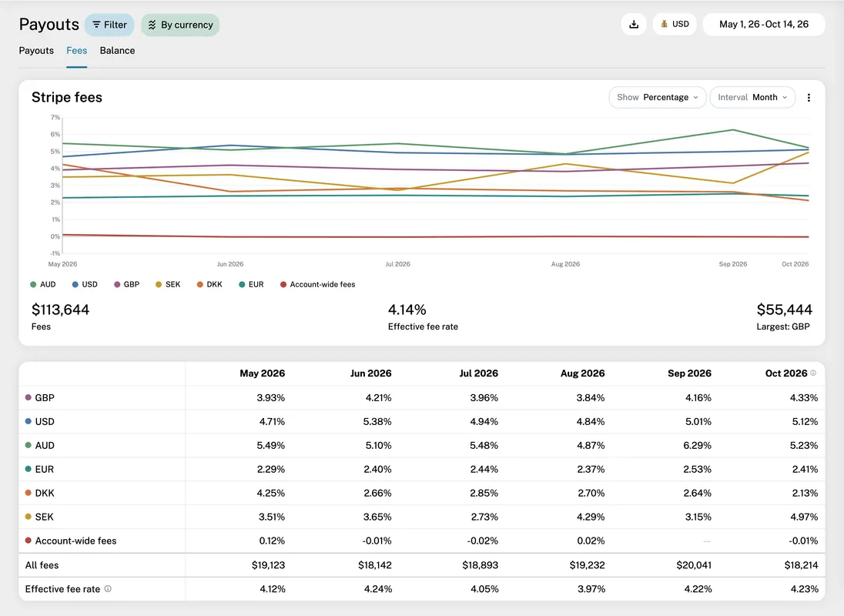Toggle SEK series in chart legend
The image size is (844, 616).
pos(168,284)
